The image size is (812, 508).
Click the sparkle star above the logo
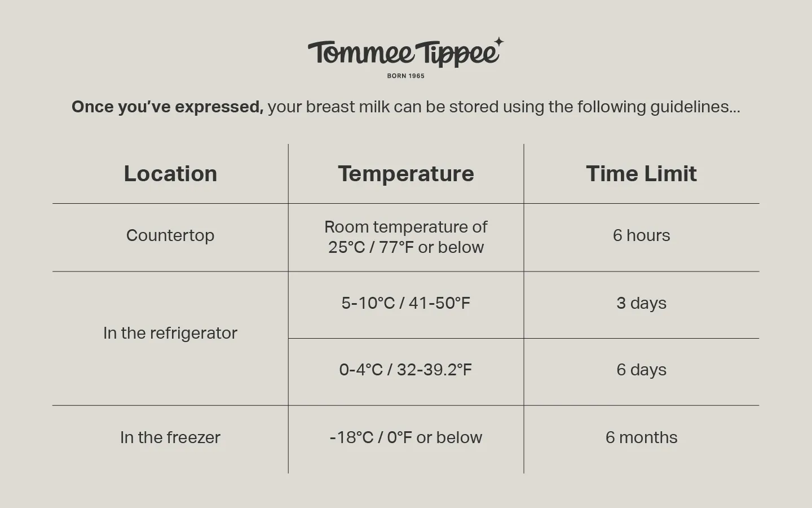[x=498, y=42]
